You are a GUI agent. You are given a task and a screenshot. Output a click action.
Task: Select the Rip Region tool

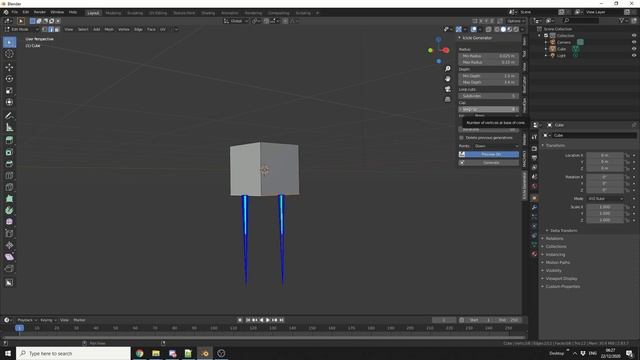[x=9, y=269]
